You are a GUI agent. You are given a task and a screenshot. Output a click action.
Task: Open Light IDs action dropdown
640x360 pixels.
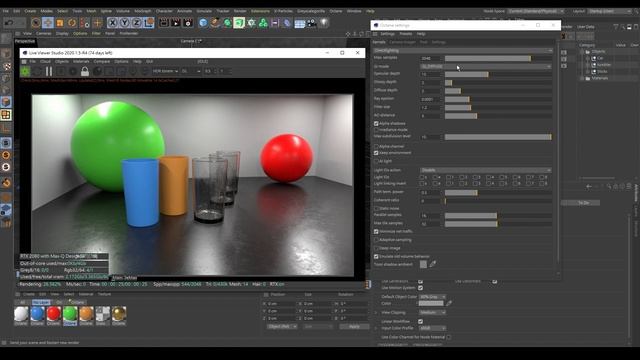(x=486, y=170)
